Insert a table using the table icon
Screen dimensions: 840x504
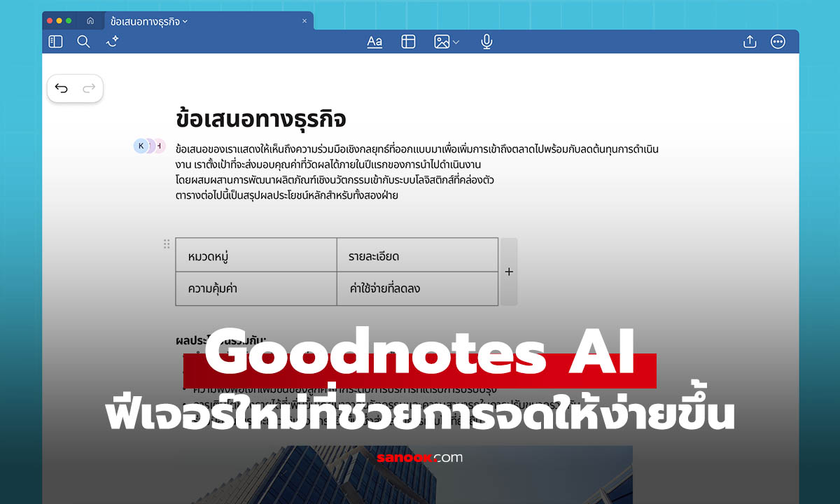click(x=408, y=42)
